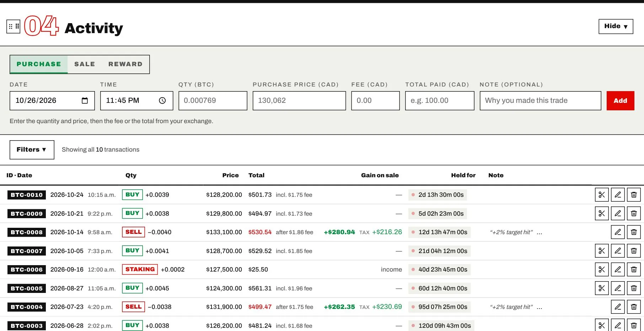The height and width of the screenshot is (331, 644).
Task: Delete the BTC-0004 sell transaction
Action: (x=634, y=307)
